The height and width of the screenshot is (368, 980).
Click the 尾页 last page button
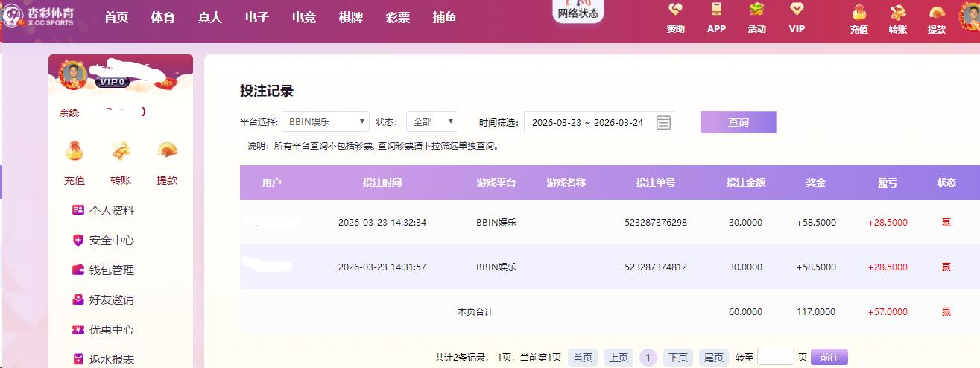pyautogui.click(x=714, y=358)
